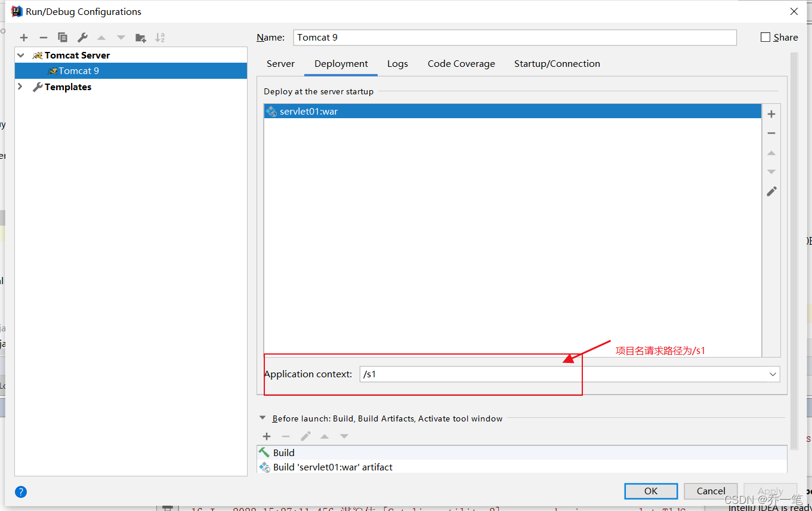812x511 pixels.
Task: Click the Cancel button
Action: [x=711, y=491]
